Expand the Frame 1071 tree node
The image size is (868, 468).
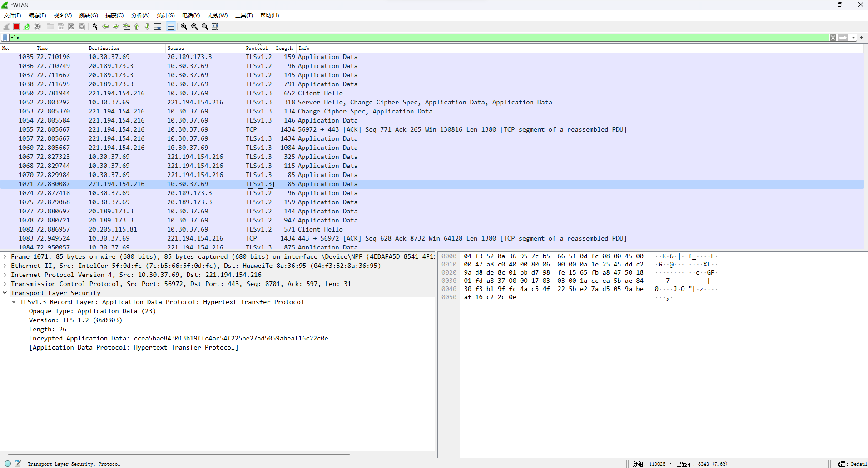click(5, 256)
